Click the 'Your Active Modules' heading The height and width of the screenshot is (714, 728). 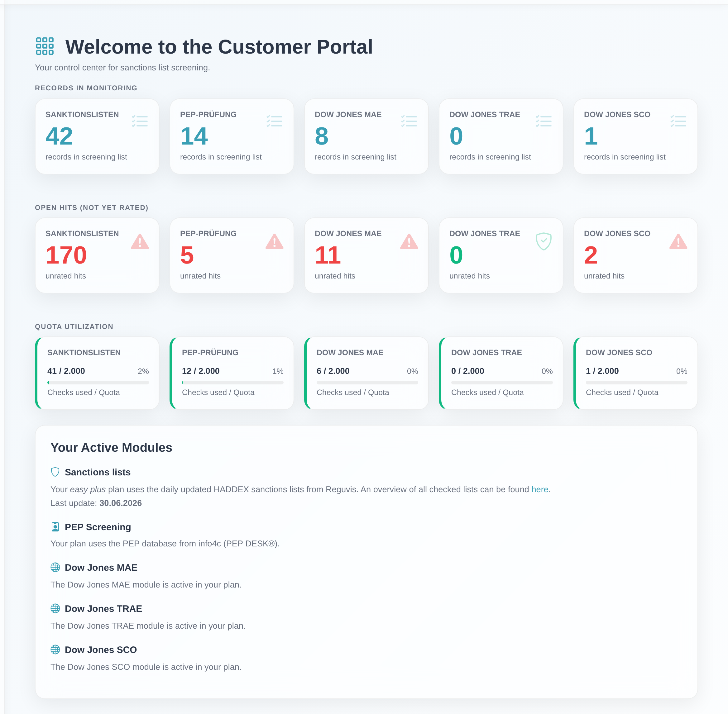[111, 447]
